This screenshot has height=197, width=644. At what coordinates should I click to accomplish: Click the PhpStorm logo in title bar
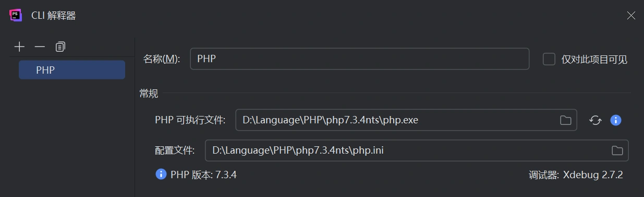pos(16,15)
